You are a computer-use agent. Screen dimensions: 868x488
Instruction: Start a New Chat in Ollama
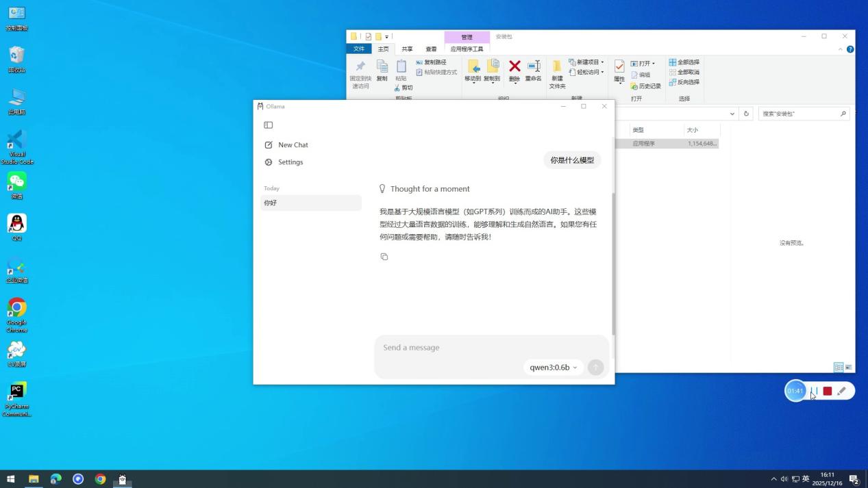tap(293, 145)
